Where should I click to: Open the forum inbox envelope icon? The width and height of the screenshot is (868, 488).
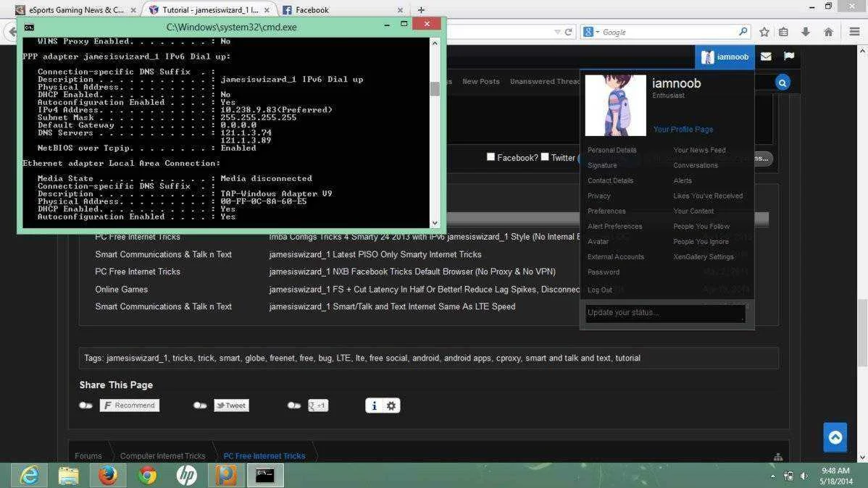[x=766, y=56]
